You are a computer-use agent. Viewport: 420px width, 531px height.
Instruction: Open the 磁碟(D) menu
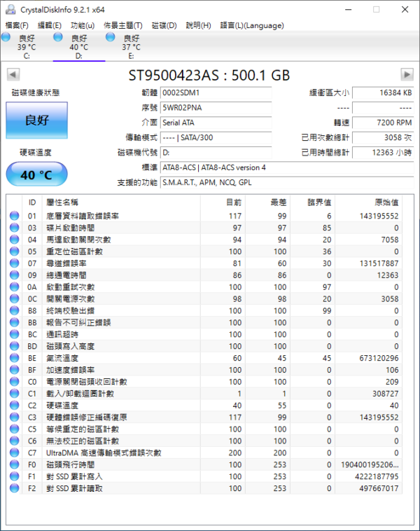coord(164,25)
